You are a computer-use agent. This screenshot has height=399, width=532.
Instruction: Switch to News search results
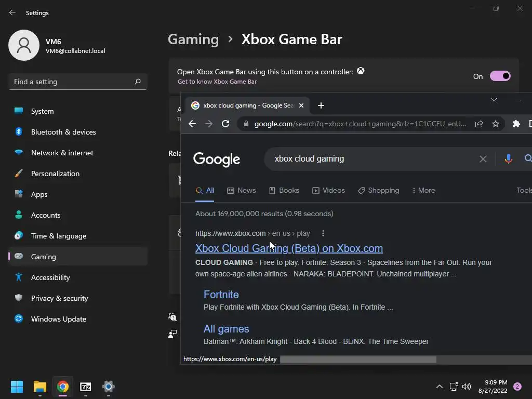point(241,190)
